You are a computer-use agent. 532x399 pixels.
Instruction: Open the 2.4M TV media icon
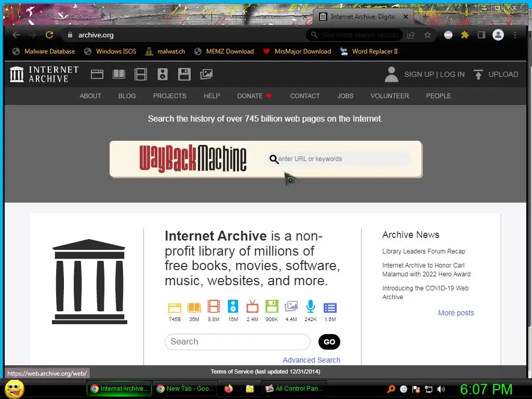[252, 307]
